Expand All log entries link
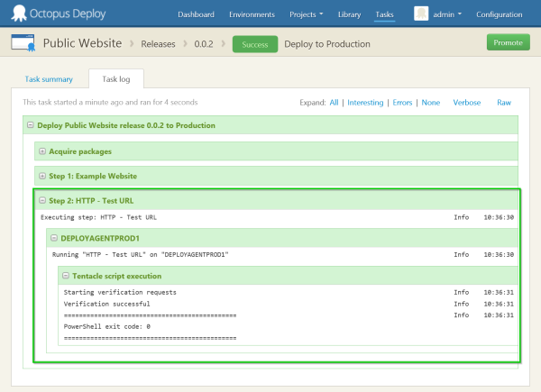541x392 pixels. (334, 103)
